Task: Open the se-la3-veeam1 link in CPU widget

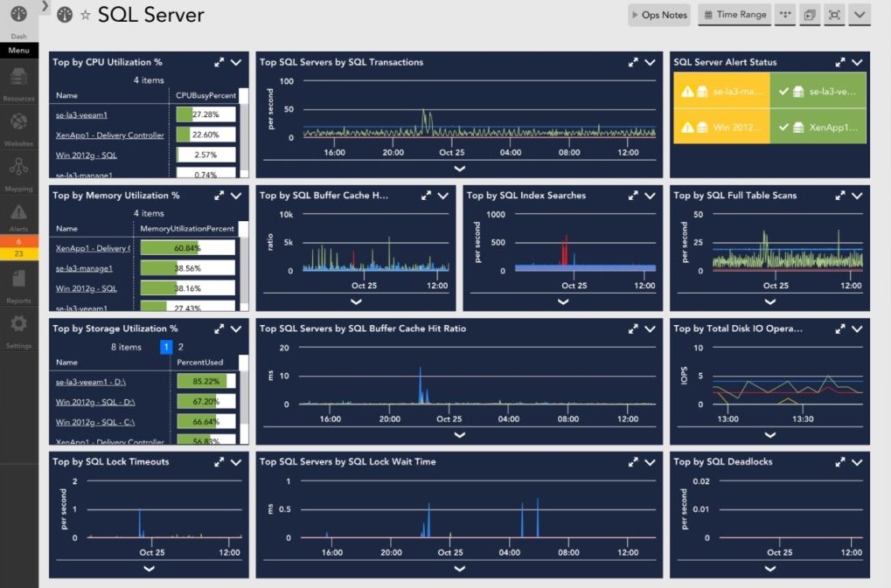Action: (x=81, y=115)
